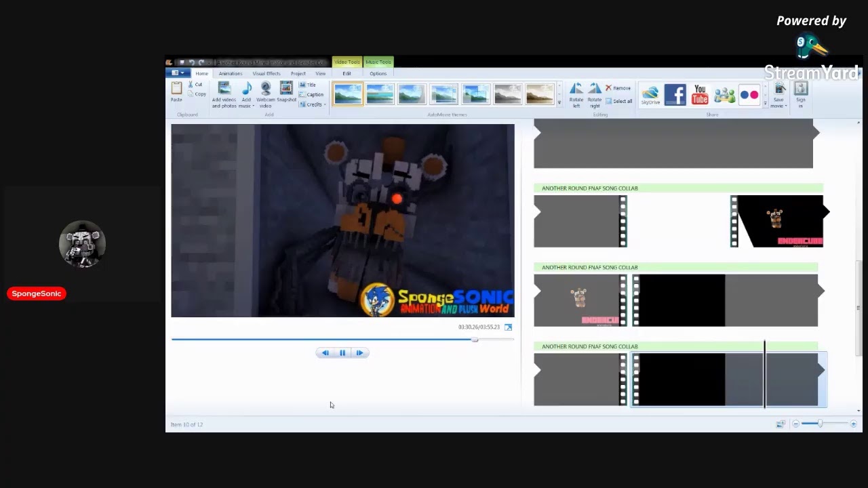Click the preview seek bar handle
Image resolution: width=868 pixels, height=488 pixels.
pos(475,339)
